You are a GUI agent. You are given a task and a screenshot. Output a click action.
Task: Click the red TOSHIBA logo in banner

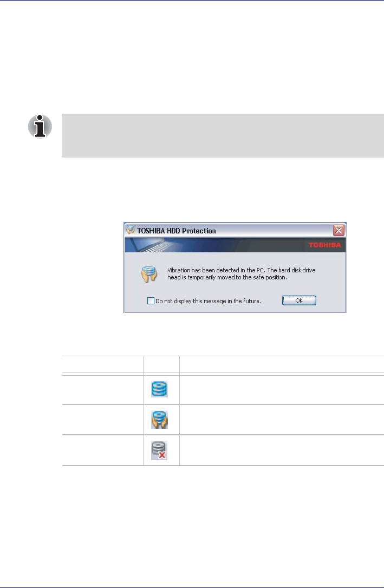[x=324, y=245]
